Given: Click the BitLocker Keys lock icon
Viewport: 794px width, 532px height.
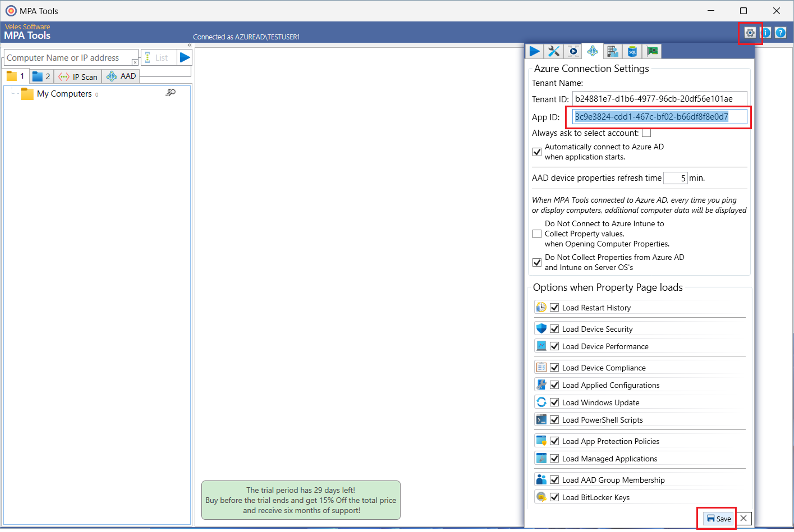Looking at the screenshot, I should tap(541, 497).
